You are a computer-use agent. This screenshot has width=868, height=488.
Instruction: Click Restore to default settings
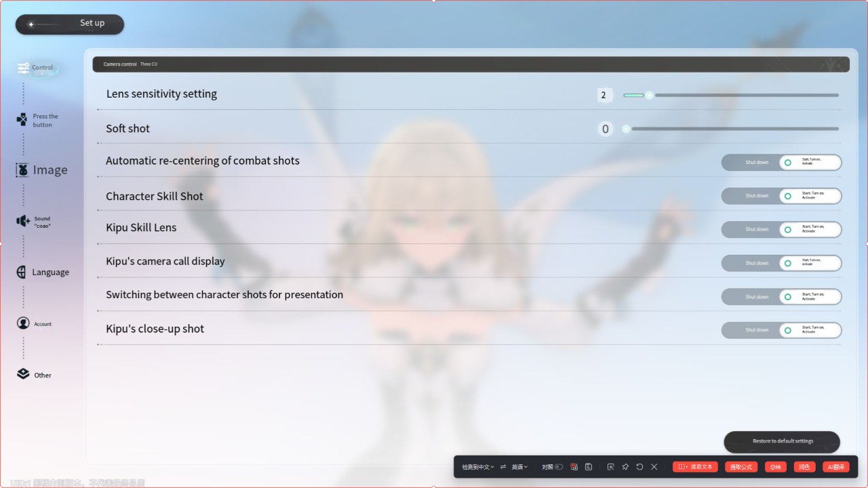click(x=782, y=442)
